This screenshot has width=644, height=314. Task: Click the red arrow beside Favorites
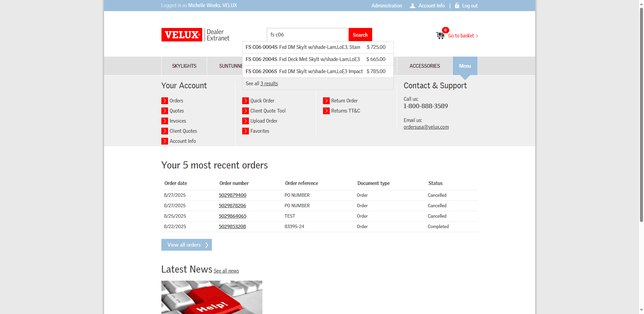coord(246,131)
